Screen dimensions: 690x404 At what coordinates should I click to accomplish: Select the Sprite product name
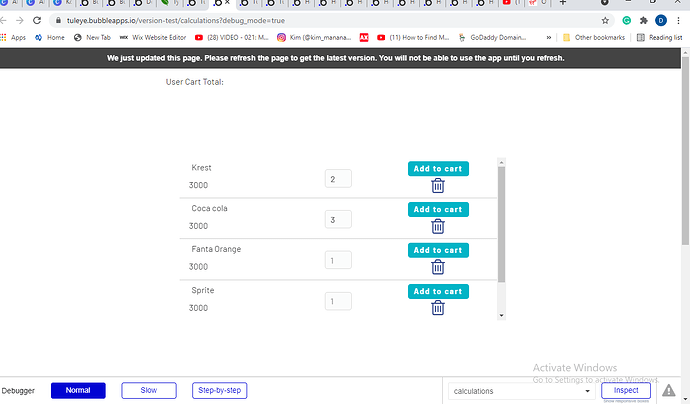click(x=203, y=290)
